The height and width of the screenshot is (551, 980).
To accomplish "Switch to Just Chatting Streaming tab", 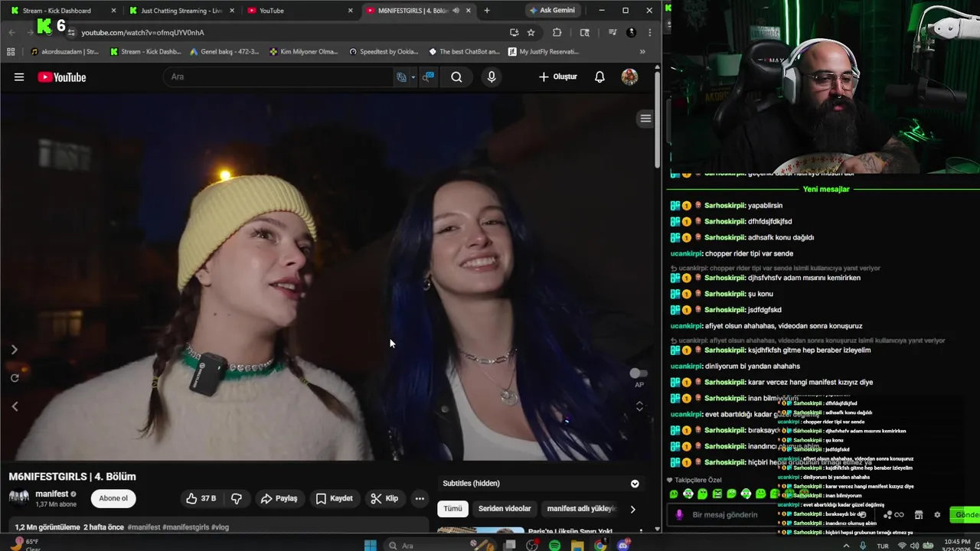I will pos(181,11).
